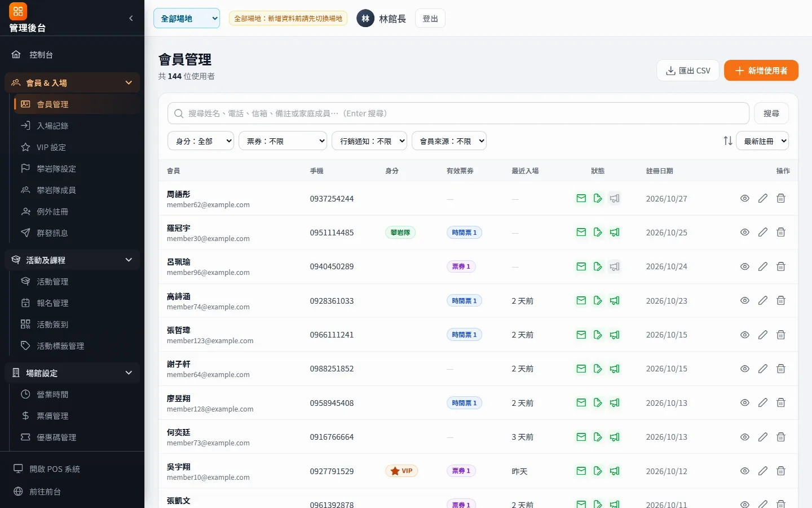The height and width of the screenshot is (508, 812).
Task: Edit member 羅冠宇 with the pencil icon
Action: [763, 233]
